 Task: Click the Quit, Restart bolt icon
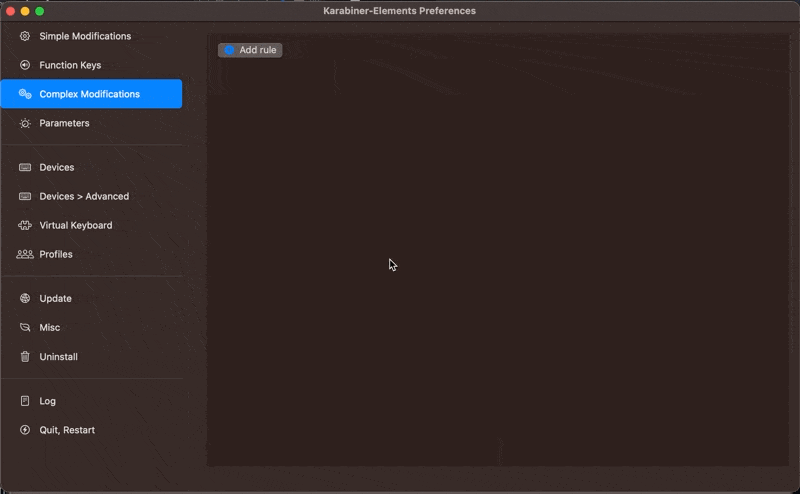click(x=24, y=430)
